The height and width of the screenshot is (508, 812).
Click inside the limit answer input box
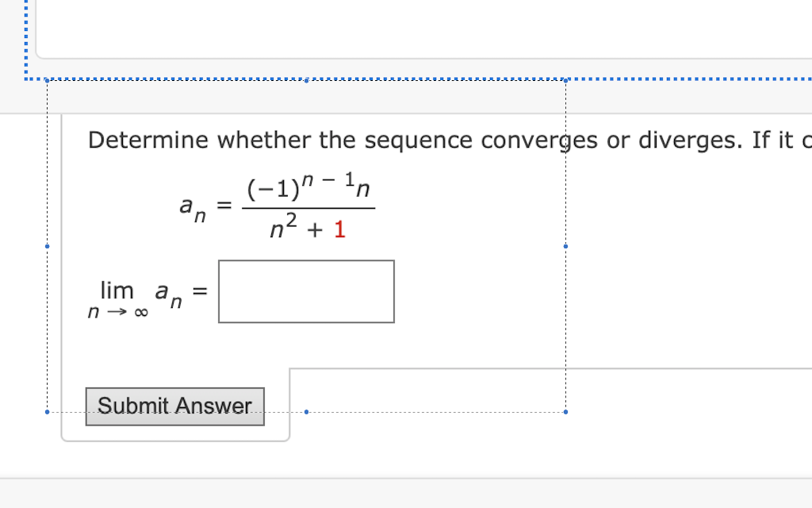point(305,291)
